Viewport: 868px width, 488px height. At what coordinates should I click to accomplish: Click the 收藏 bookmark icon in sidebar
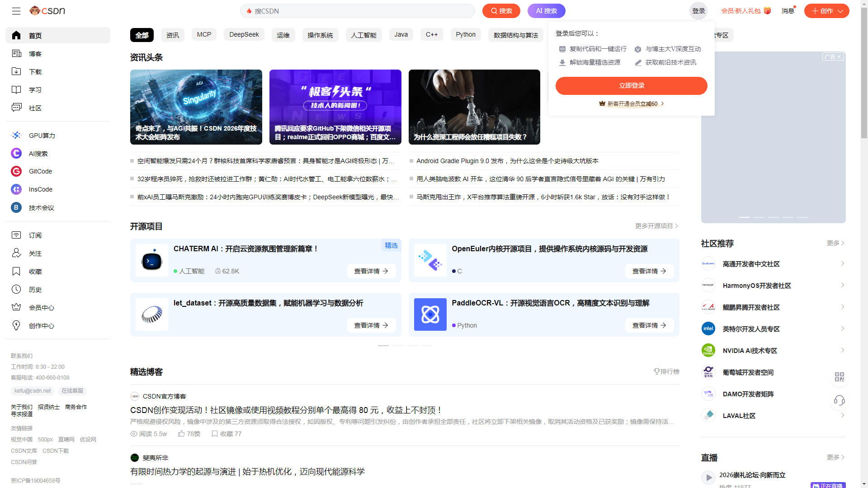[x=16, y=271]
